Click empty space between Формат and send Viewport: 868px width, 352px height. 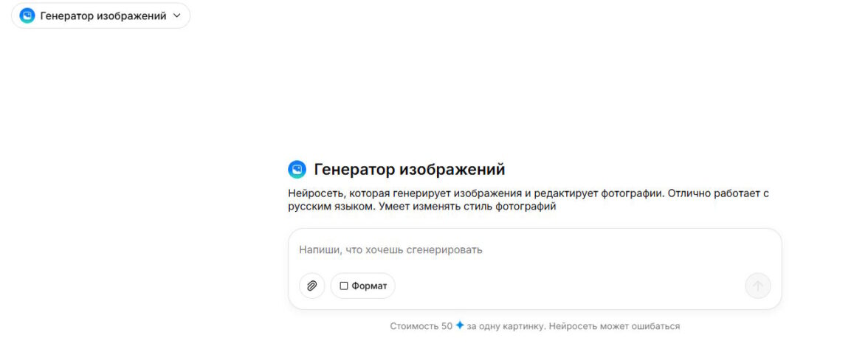pos(568,286)
